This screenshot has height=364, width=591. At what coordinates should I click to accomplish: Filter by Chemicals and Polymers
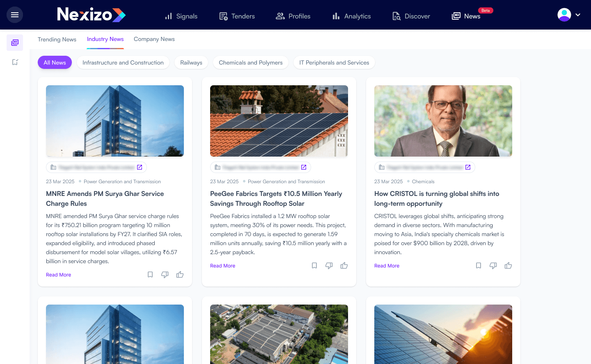point(251,62)
